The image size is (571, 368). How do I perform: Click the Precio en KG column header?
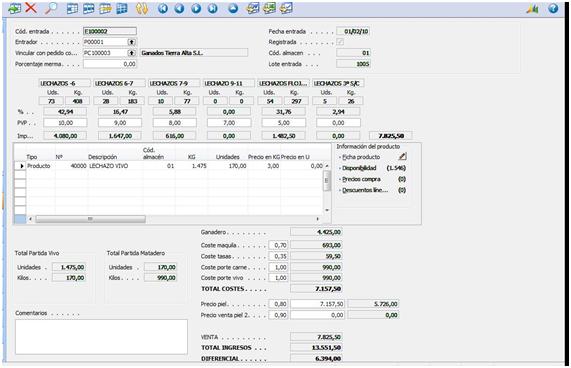pyautogui.click(x=264, y=157)
